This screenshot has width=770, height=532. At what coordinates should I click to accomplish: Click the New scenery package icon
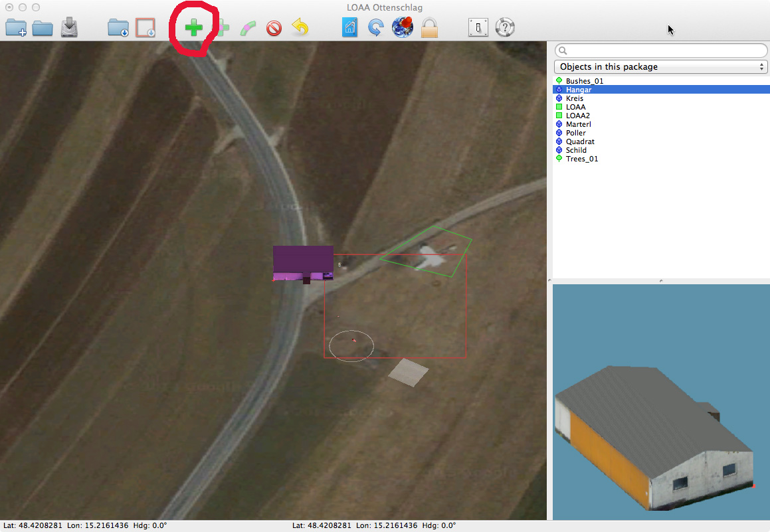pyautogui.click(x=16, y=28)
